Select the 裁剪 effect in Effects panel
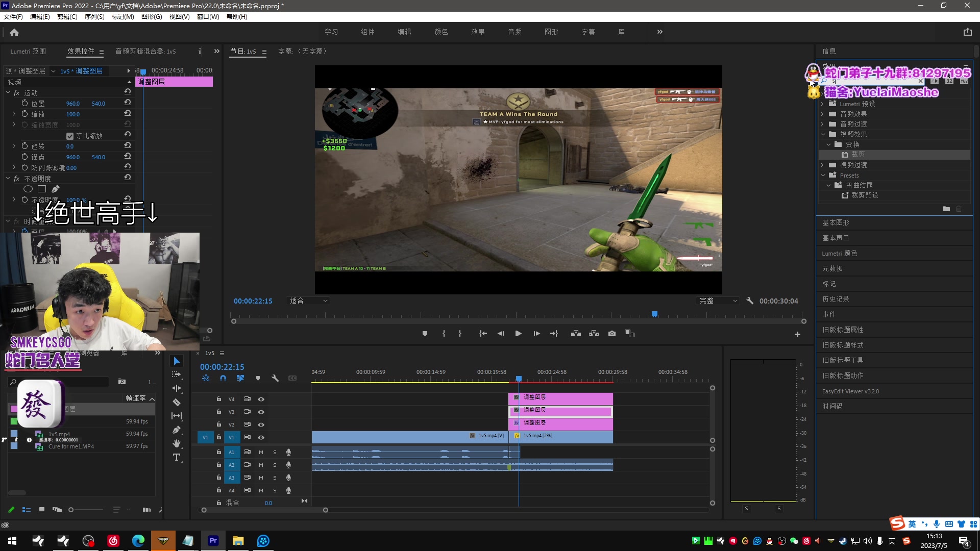 pyautogui.click(x=857, y=155)
